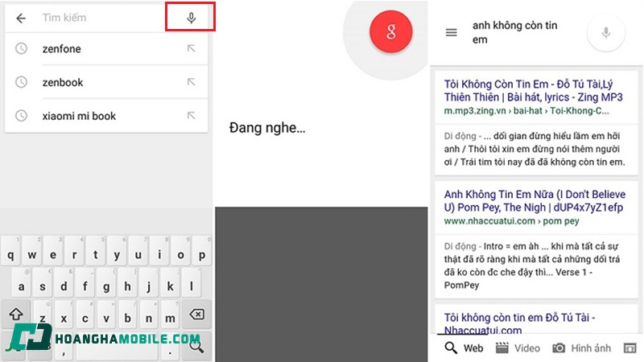Insert the zenbook suggestion with its arrow icon
644x362 pixels.
point(191,82)
